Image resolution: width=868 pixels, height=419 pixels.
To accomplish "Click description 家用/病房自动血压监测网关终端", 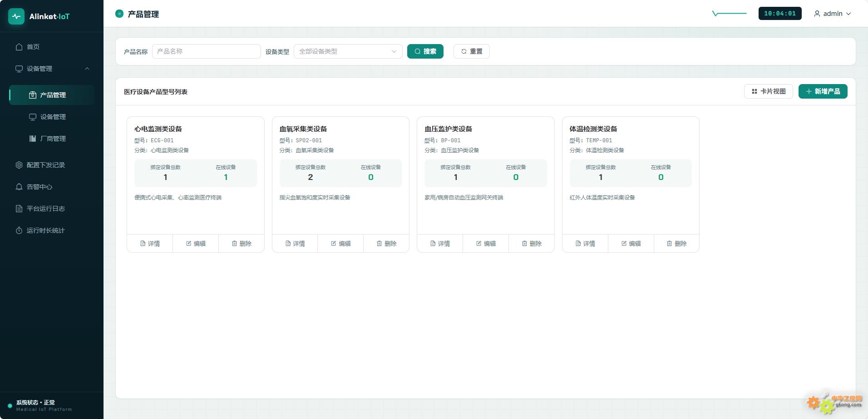I will click(464, 198).
